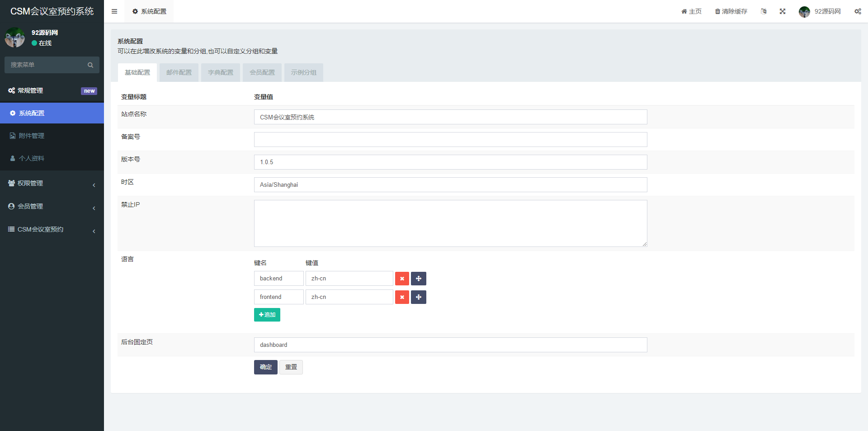Click into the 备案号 input field
Viewport: 868px width, 431px height.
click(450, 140)
